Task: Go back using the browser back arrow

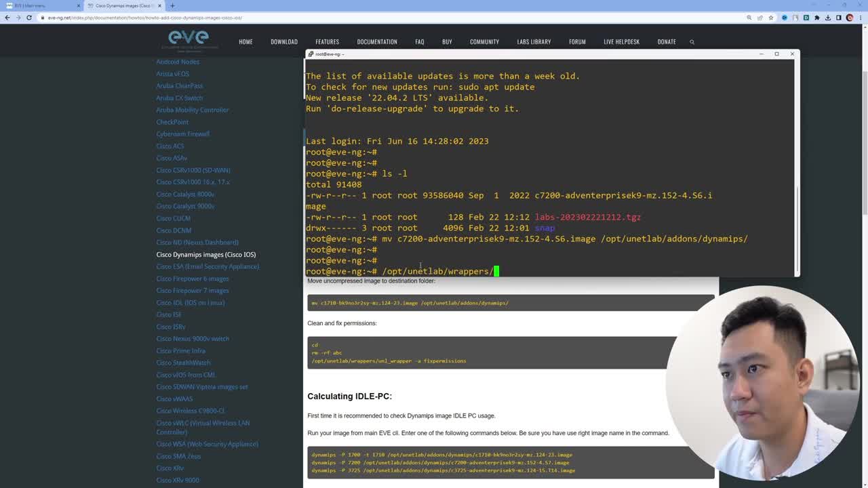Action: point(7,18)
